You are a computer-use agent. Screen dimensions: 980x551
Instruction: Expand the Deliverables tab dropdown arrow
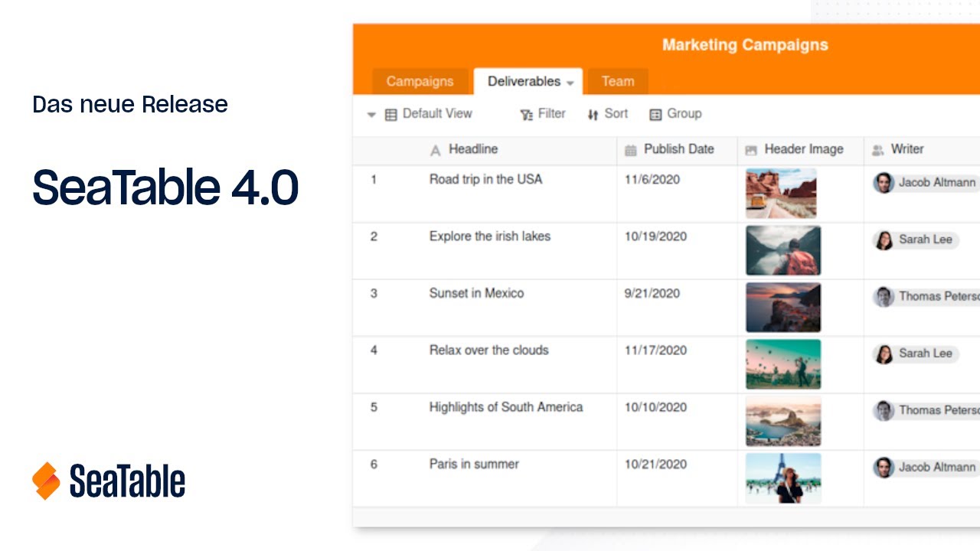570,83
